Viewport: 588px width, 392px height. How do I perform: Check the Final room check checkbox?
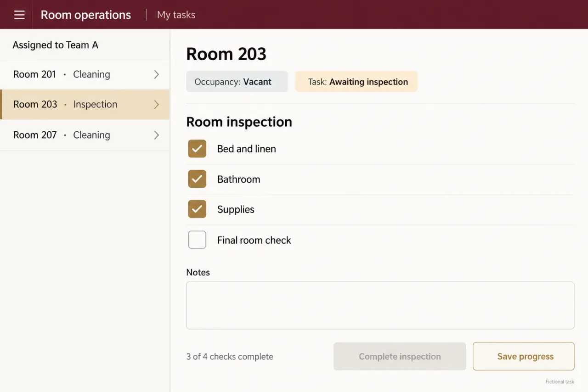pyautogui.click(x=197, y=240)
